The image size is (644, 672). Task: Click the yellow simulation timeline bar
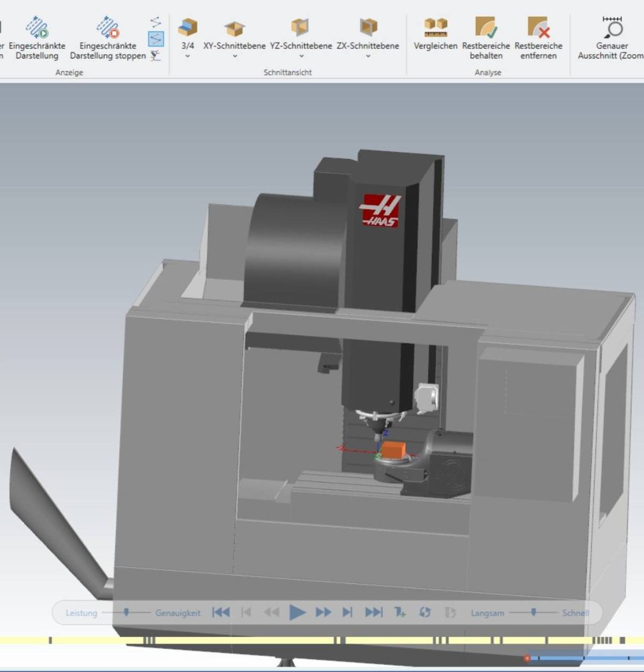tap(322, 640)
